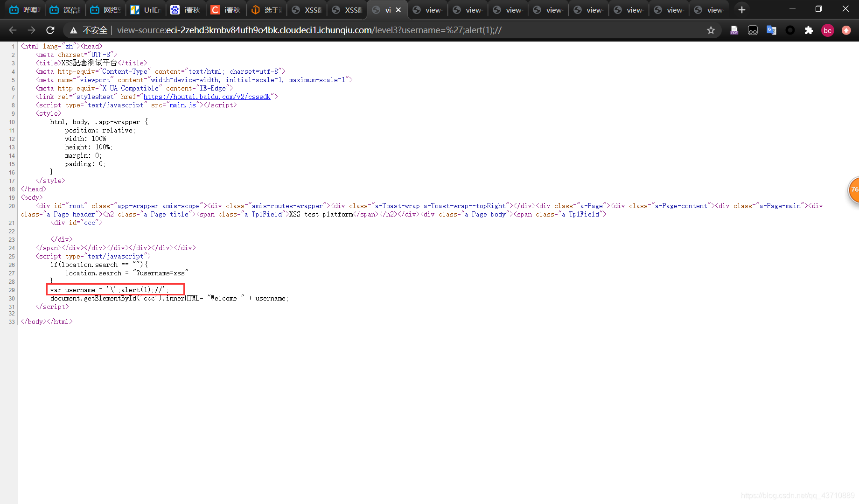Click the var username source line

[110, 290]
